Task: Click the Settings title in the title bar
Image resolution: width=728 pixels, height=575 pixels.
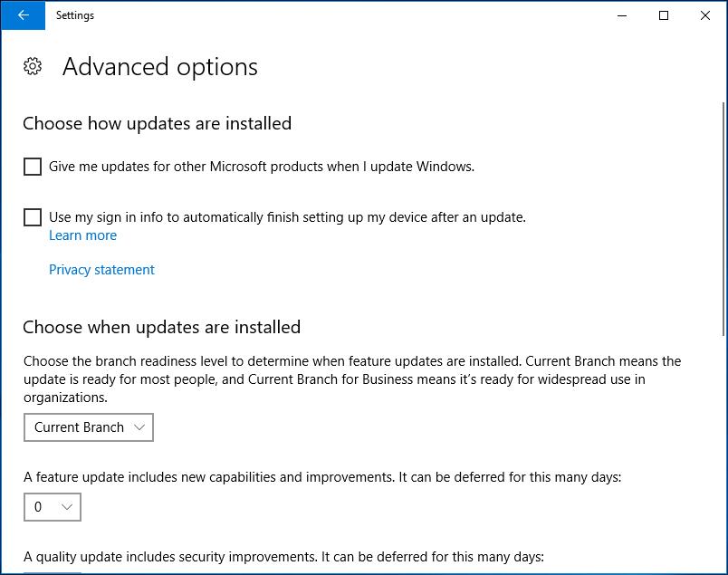Action: [x=74, y=15]
